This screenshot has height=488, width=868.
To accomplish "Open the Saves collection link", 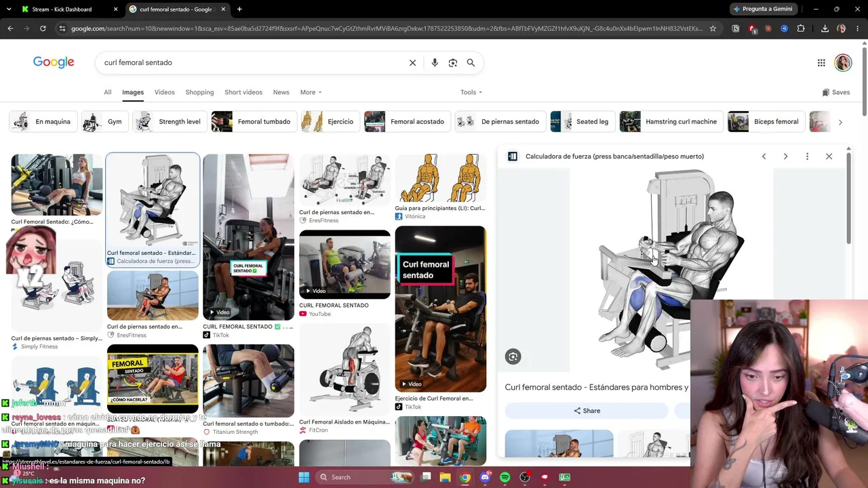I will tap(835, 92).
